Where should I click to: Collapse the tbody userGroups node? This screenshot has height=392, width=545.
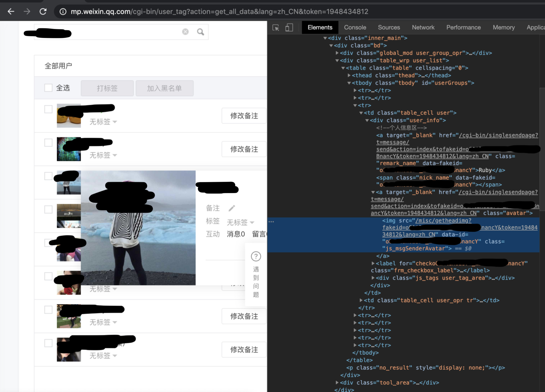click(349, 83)
